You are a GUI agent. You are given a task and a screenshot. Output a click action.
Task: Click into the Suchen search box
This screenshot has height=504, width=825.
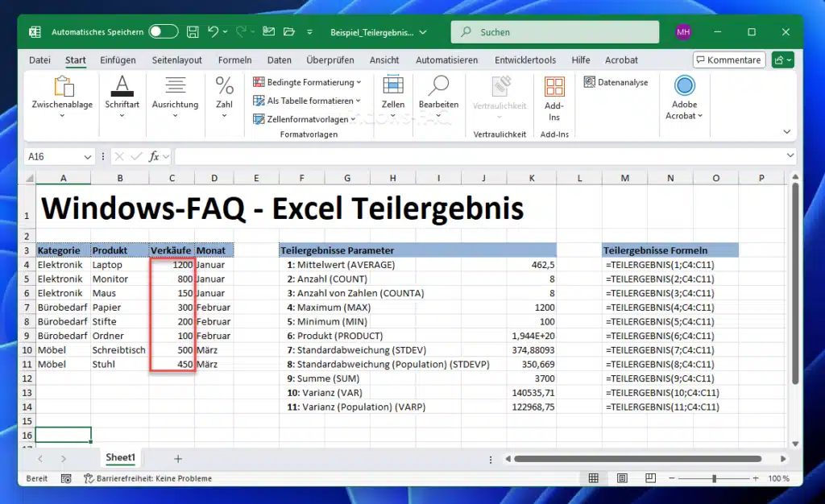[x=555, y=32]
